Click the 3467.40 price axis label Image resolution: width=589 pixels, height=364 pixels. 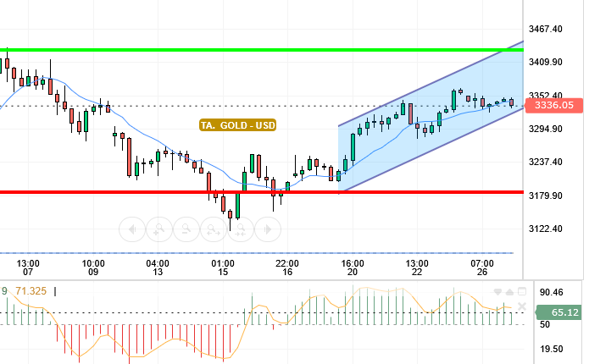546,30
